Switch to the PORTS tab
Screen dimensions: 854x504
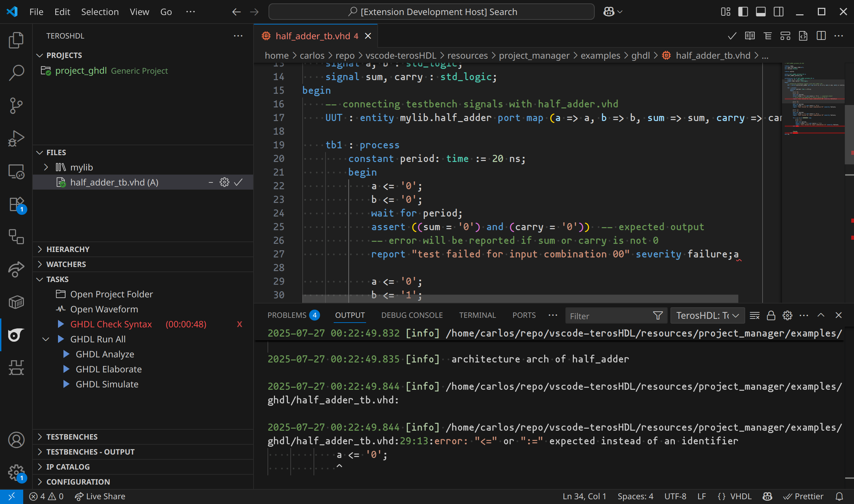pyautogui.click(x=524, y=315)
